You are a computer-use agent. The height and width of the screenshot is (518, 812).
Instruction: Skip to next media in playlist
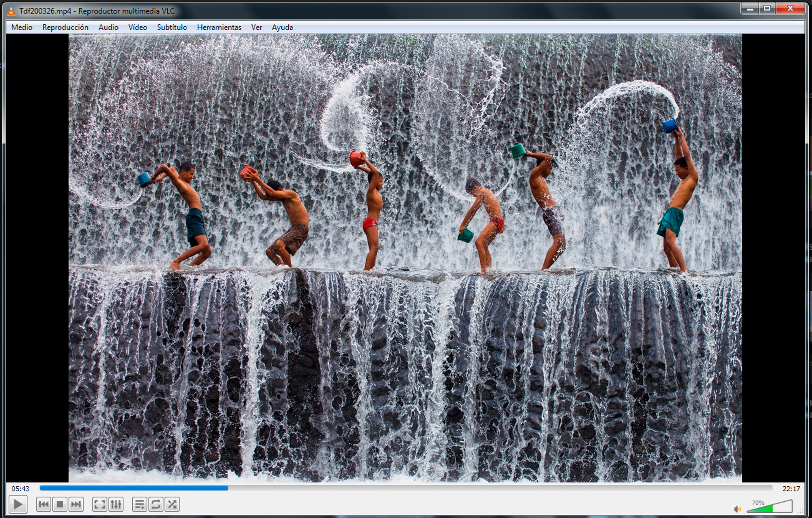(x=76, y=505)
